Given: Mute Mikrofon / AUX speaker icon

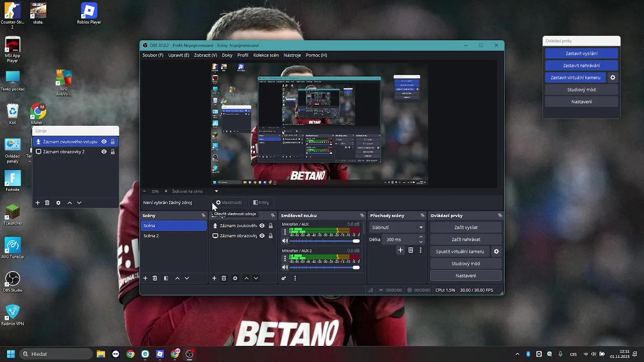Looking at the screenshot, I should click(x=285, y=241).
